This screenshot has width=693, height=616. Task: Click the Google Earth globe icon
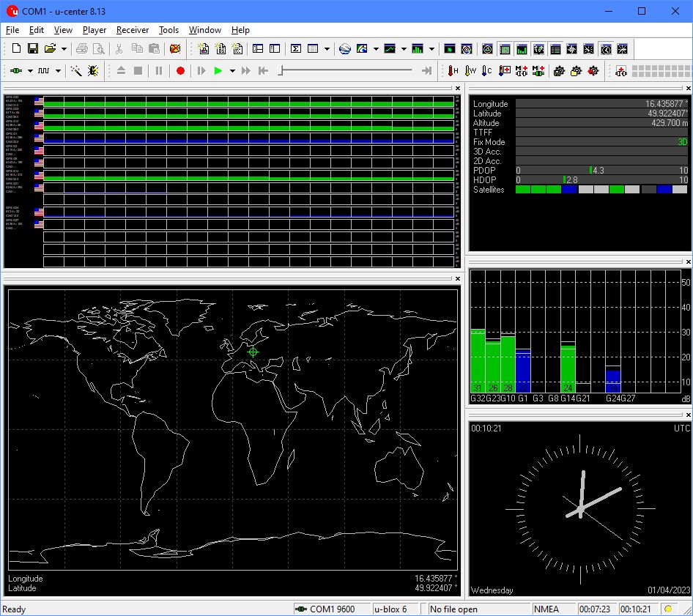pyautogui.click(x=345, y=49)
